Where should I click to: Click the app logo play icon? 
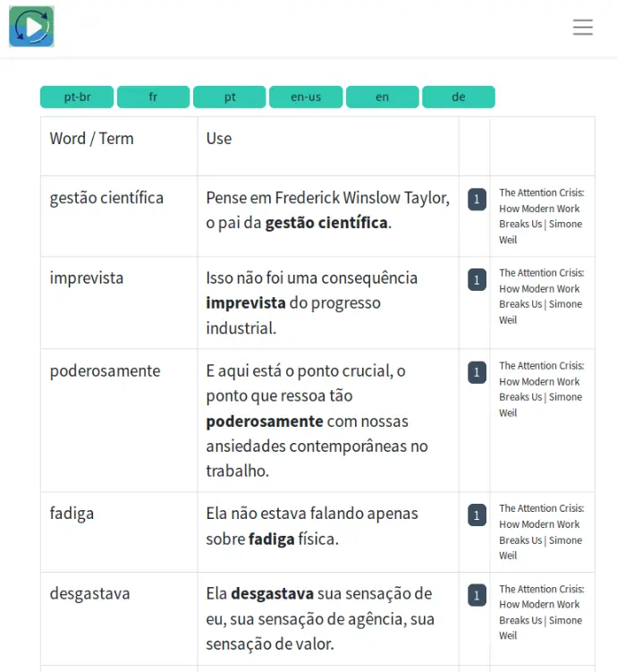(31, 27)
